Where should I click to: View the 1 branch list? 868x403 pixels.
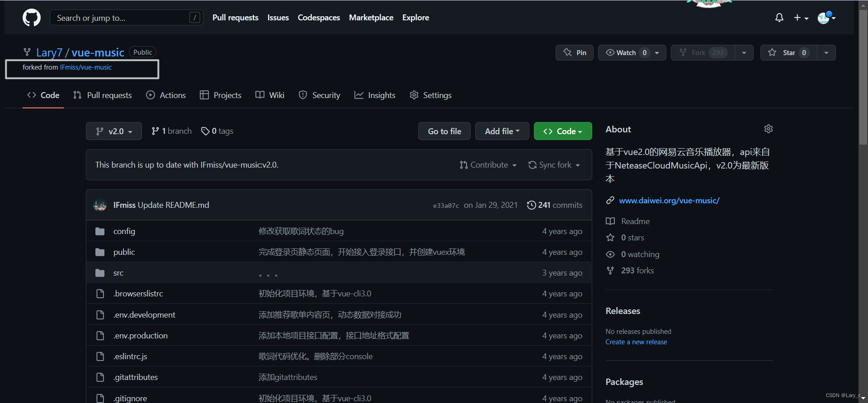tap(171, 131)
